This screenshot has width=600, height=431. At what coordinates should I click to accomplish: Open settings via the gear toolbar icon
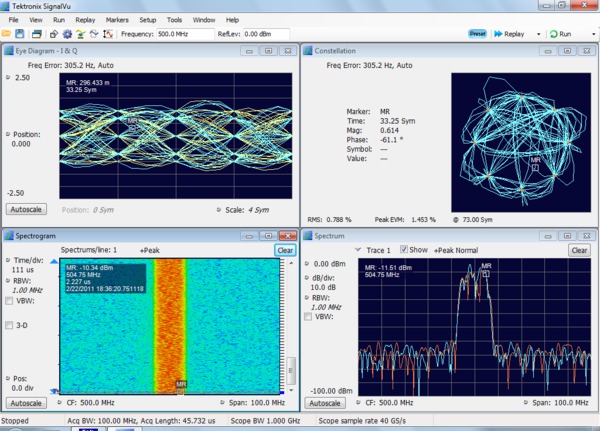click(66, 34)
